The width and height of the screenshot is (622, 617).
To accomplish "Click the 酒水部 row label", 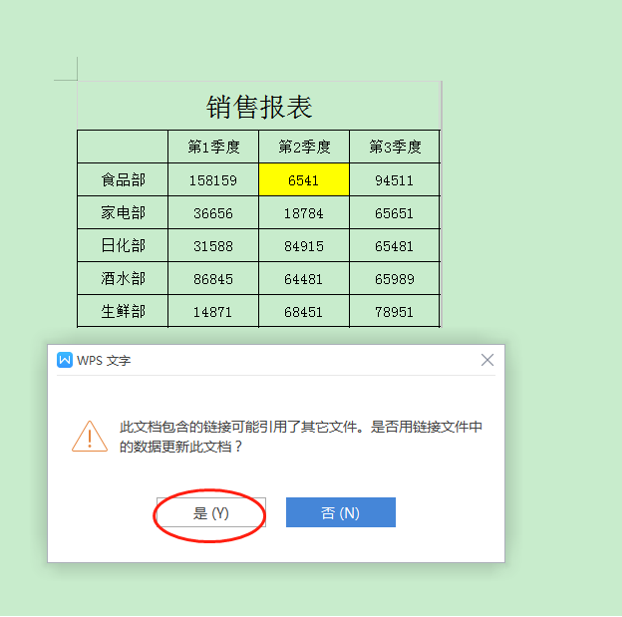I will point(123,279).
